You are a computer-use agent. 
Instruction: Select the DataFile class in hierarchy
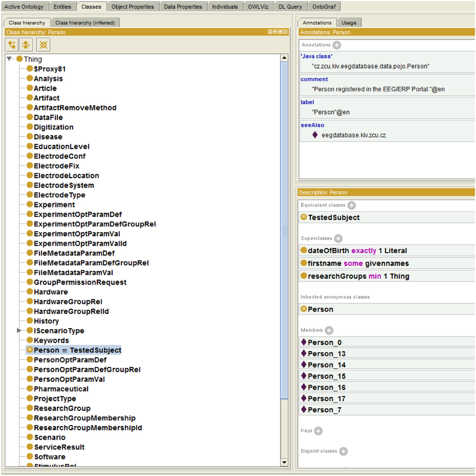(48, 117)
